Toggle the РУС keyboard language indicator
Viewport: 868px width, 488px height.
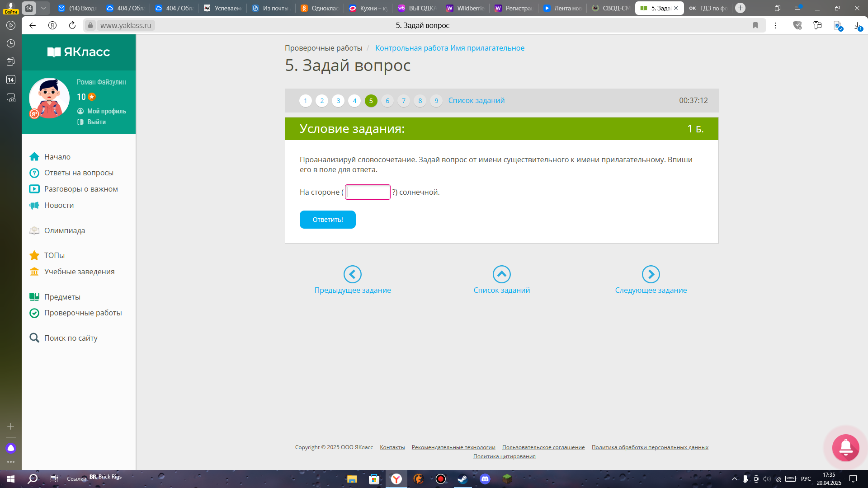(x=806, y=479)
